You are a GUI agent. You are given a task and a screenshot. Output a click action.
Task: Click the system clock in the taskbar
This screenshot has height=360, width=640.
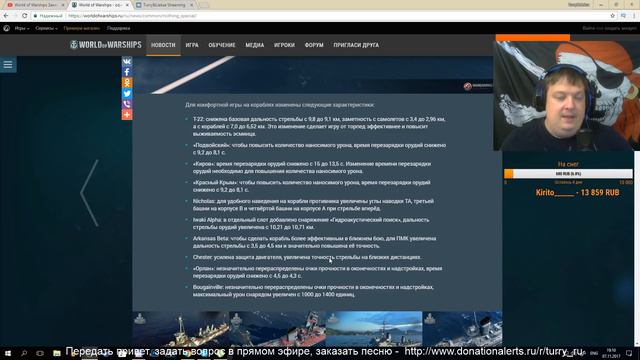coord(611,353)
